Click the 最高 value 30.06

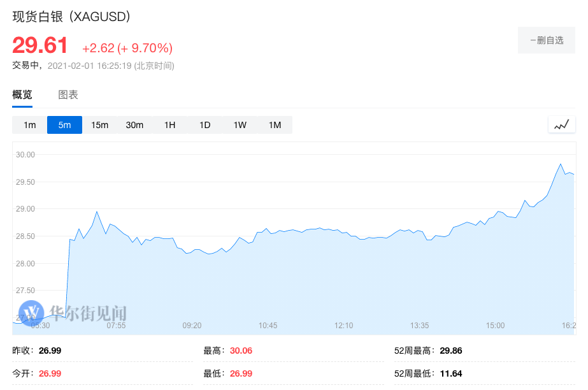click(241, 350)
